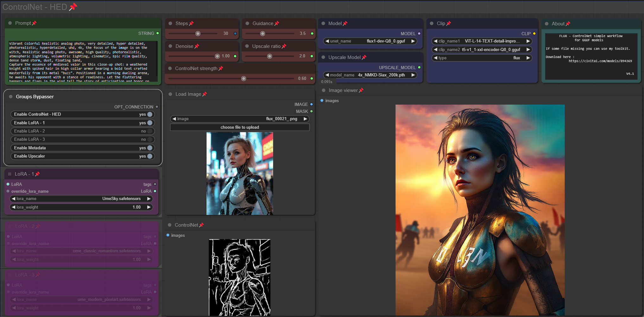Click inside the Prompt text box

pos(82,62)
